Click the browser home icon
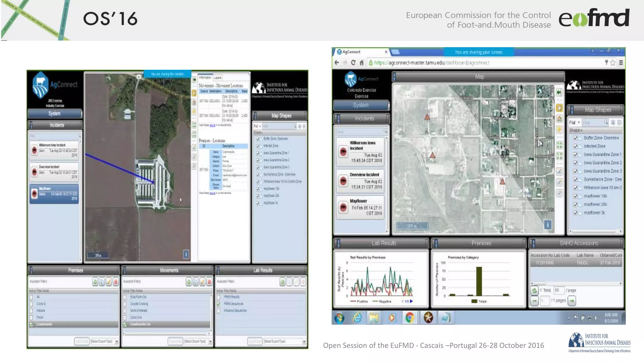The image size is (644, 362). (362, 63)
